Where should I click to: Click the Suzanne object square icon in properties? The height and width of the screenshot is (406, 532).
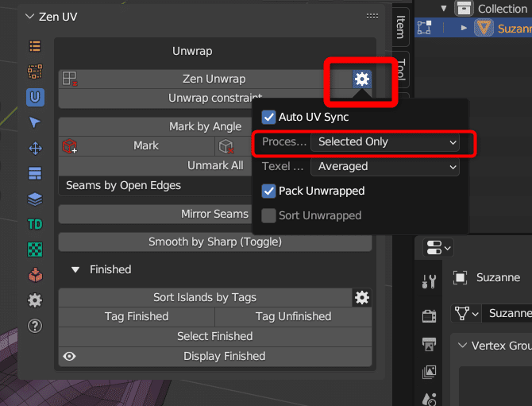coord(460,277)
